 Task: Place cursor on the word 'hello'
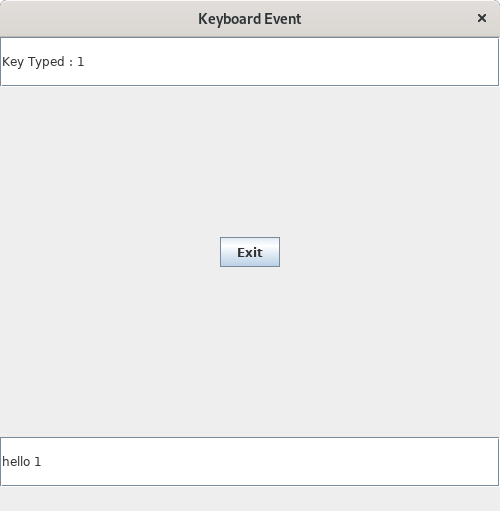pos(16,462)
